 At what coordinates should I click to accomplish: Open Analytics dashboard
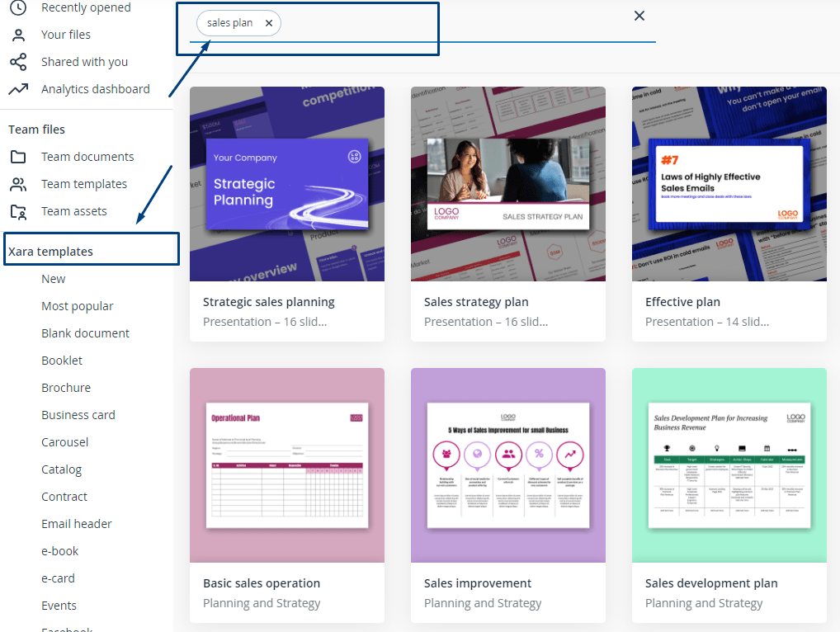click(x=96, y=89)
